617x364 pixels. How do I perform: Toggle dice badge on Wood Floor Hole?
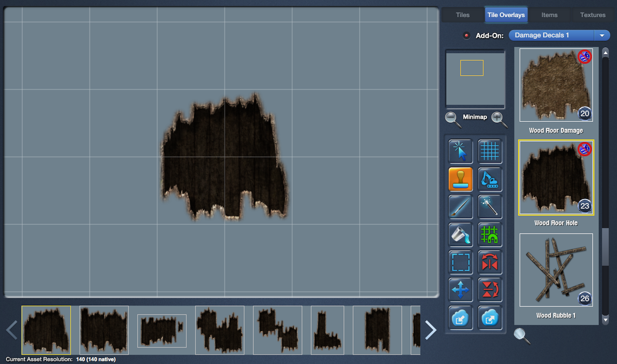coord(584,149)
